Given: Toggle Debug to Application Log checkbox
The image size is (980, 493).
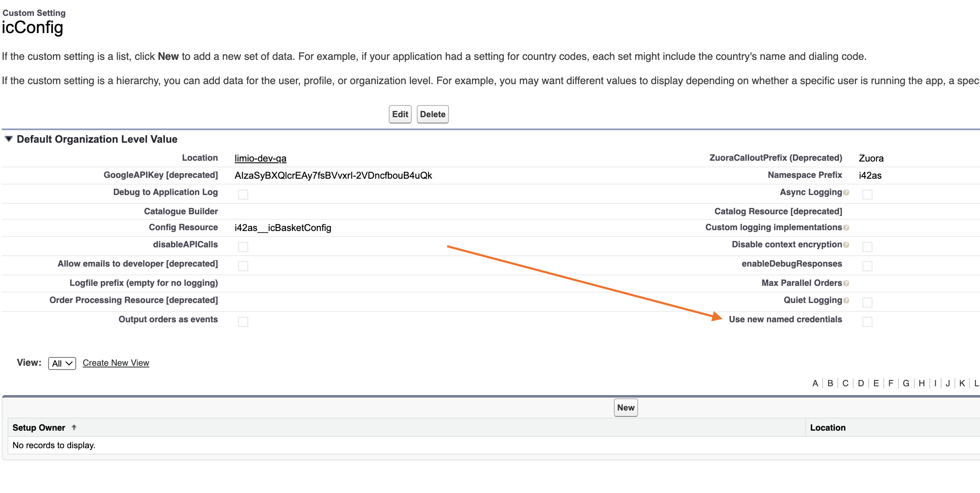Looking at the screenshot, I should click(x=243, y=194).
